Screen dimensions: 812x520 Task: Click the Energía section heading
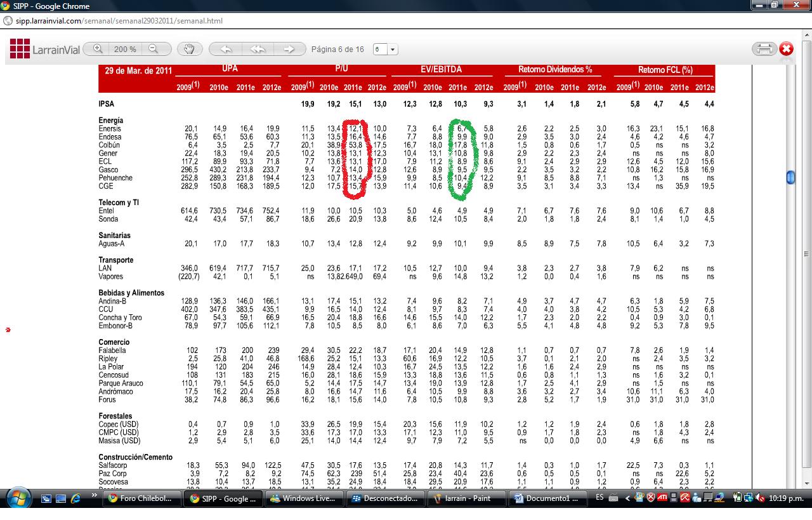pyautogui.click(x=111, y=120)
